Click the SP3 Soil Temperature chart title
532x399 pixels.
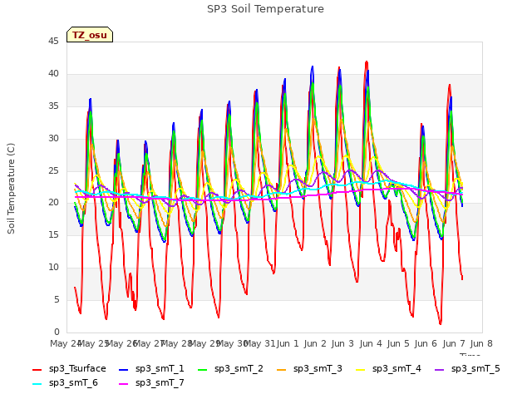265,9
